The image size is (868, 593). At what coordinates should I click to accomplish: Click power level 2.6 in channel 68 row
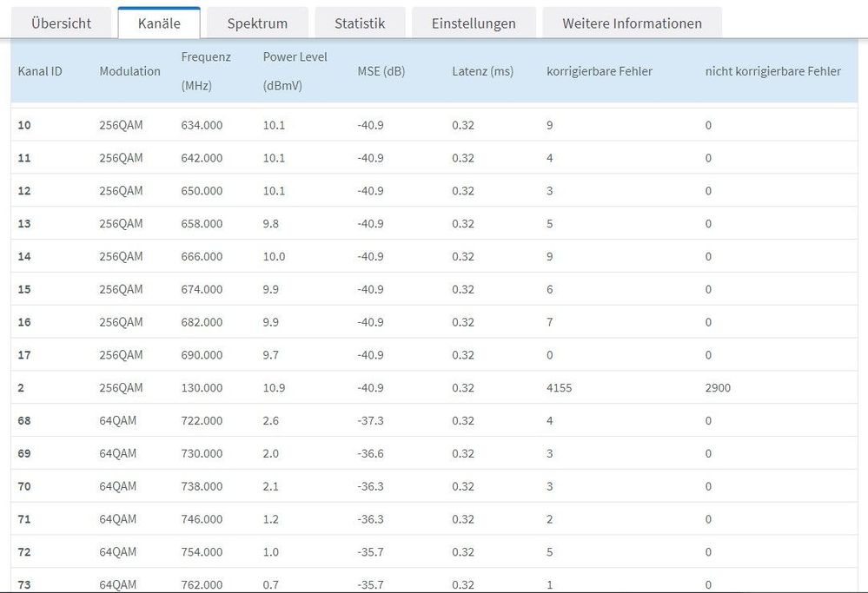tap(271, 420)
